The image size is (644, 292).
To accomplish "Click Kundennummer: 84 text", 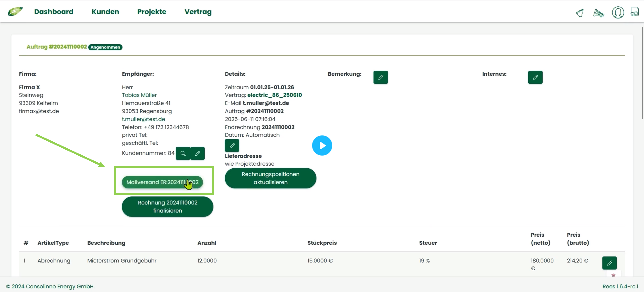I will click(x=148, y=153).
